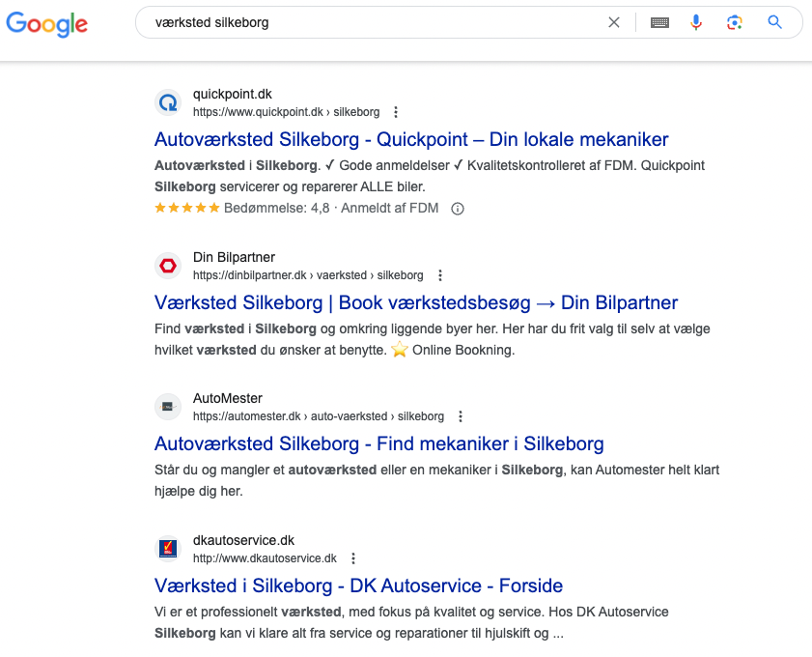Click the blue magnifier search button
Image resolution: width=812 pixels, height=657 pixels.
point(774,22)
